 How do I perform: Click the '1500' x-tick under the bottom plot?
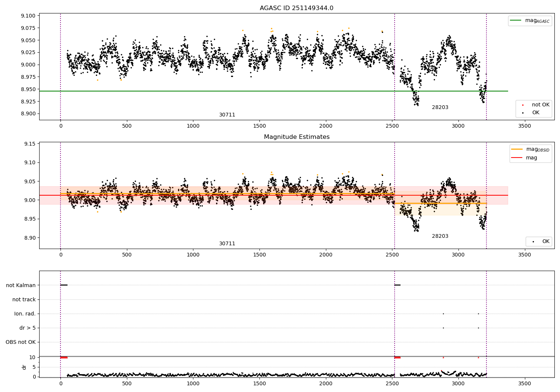coord(259,383)
